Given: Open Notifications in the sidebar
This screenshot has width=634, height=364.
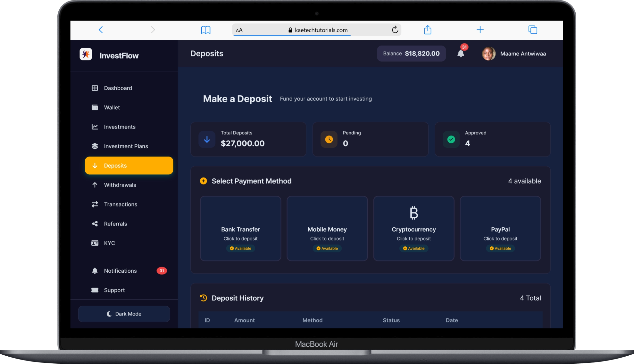Looking at the screenshot, I should [x=129, y=271].
